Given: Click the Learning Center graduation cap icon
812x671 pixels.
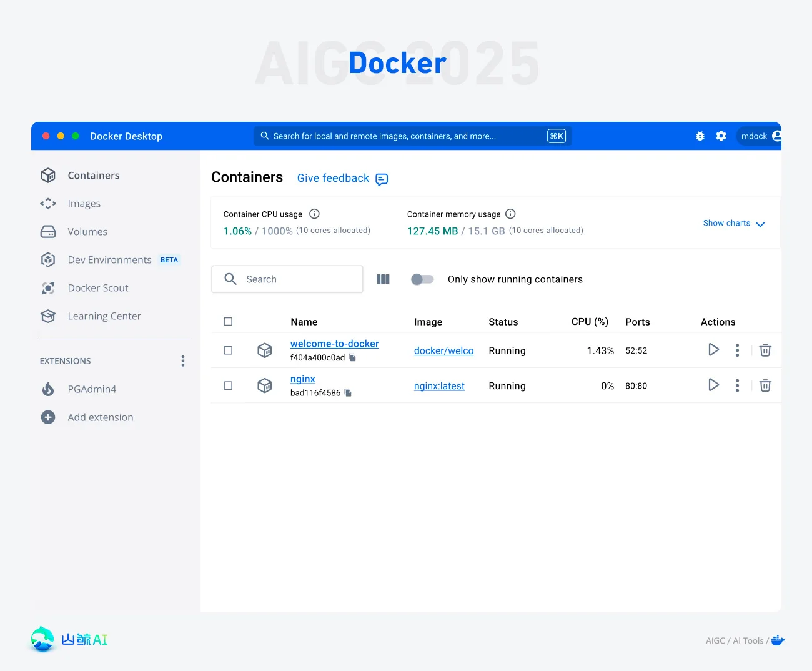Looking at the screenshot, I should click(x=48, y=316).
